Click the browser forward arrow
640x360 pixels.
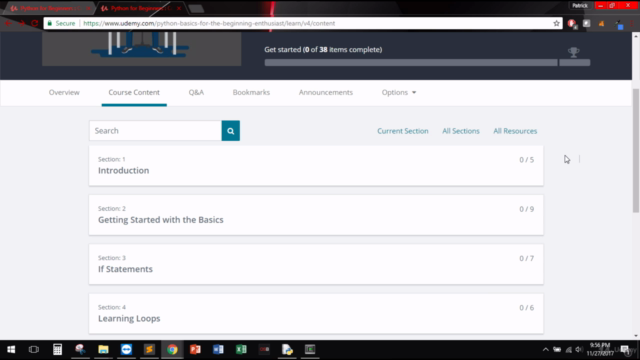coord(22,23)
